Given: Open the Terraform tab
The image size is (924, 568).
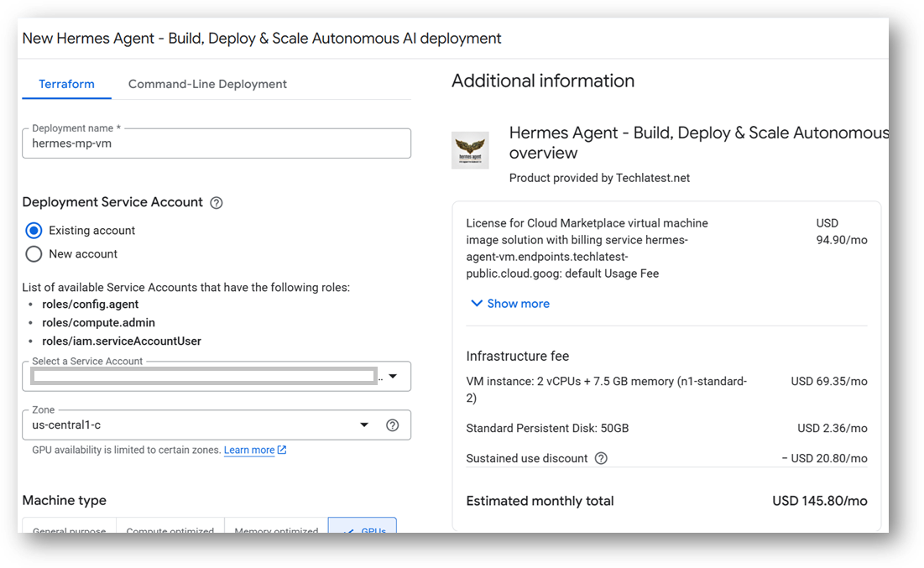Looking at the screenshot, I should pyautogui.click(x=66, y=84).
